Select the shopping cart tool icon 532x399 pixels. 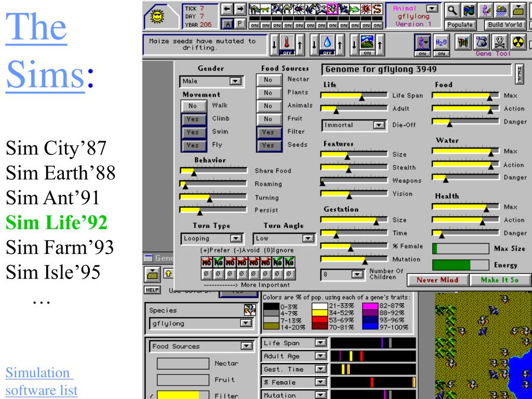pyautogui.click(x=462, y=43)
